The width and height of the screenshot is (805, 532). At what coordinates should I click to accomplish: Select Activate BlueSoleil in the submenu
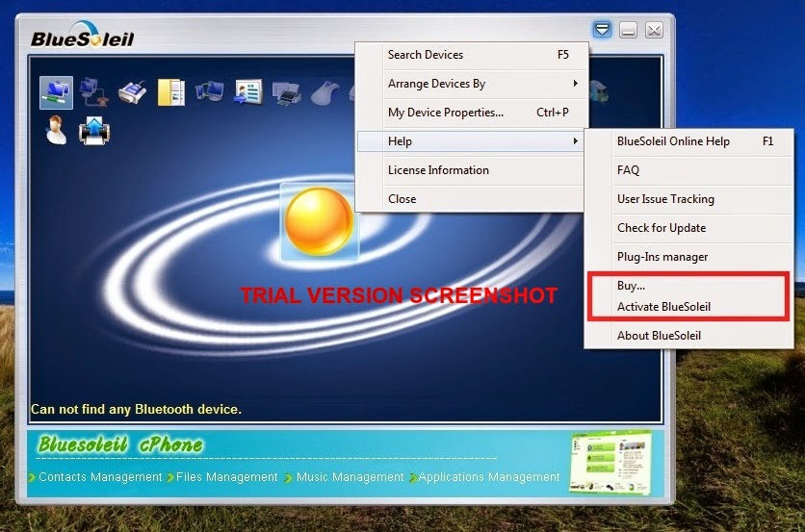(x=689, y=306)
